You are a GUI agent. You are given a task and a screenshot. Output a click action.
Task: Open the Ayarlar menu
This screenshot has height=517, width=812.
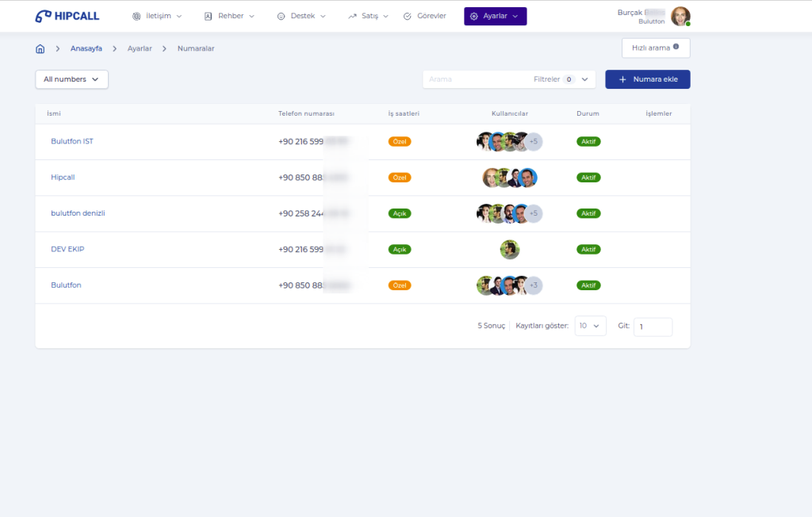495,16
